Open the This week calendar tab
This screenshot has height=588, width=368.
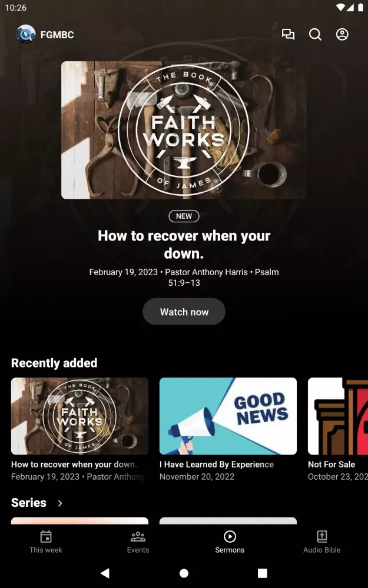pyautogui.click(x=46, y=542)
